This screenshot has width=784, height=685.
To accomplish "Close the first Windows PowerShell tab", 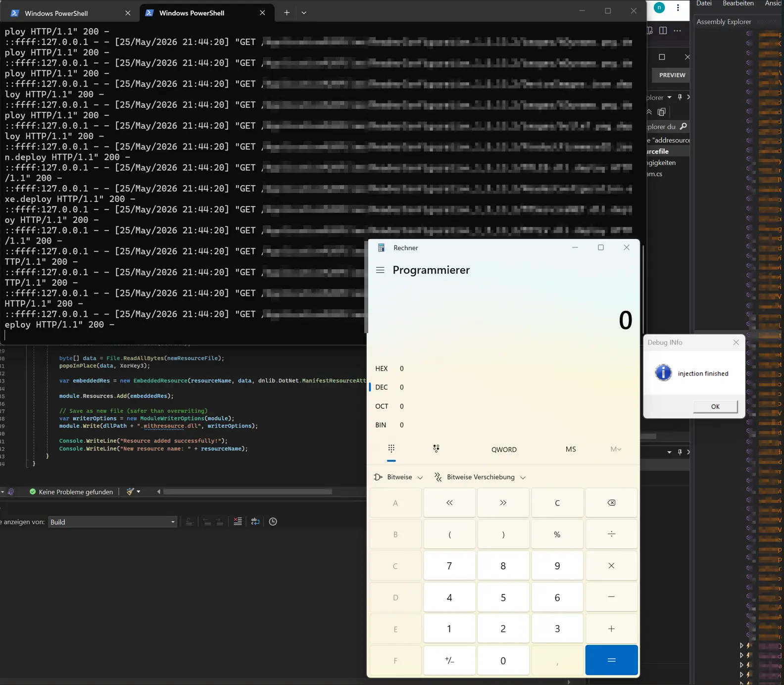I will click(x=128, y=13).
